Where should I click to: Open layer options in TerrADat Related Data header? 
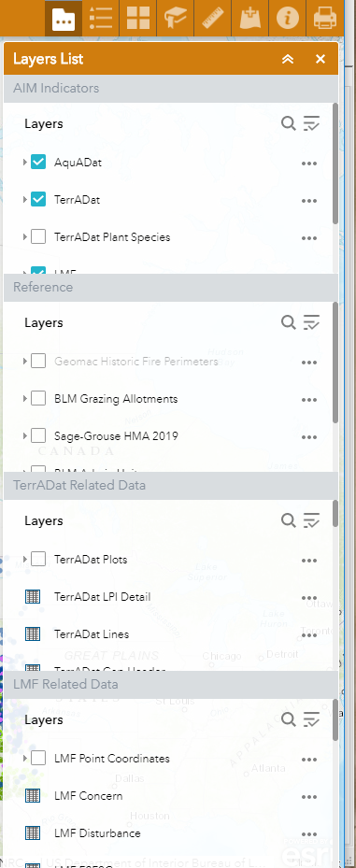312,520
